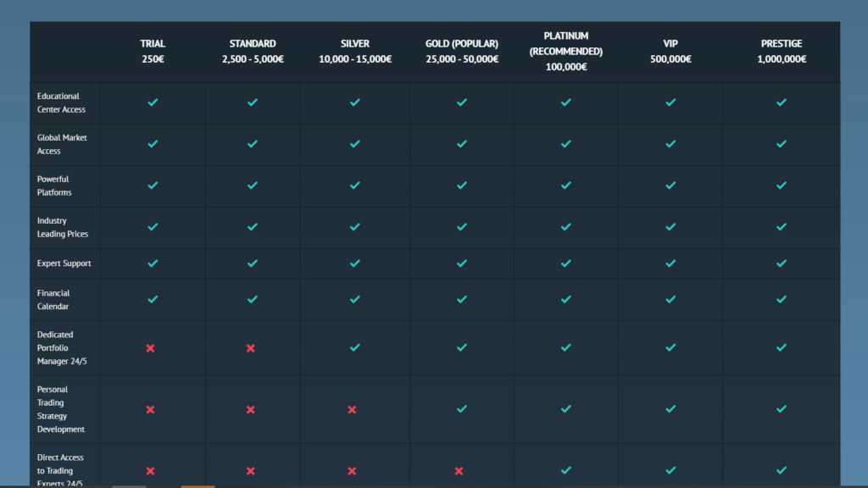The height and width of the screenshot is (488, 868).
Task: Click Gold's red cross for Direct Access to Trading Experts
Action: point(459,471)
